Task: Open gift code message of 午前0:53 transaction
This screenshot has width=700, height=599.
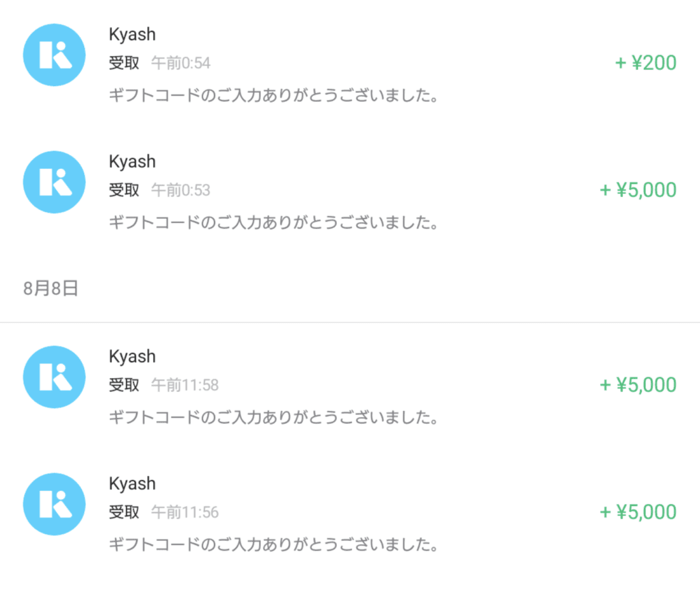Action: click(x=273, y=222)
